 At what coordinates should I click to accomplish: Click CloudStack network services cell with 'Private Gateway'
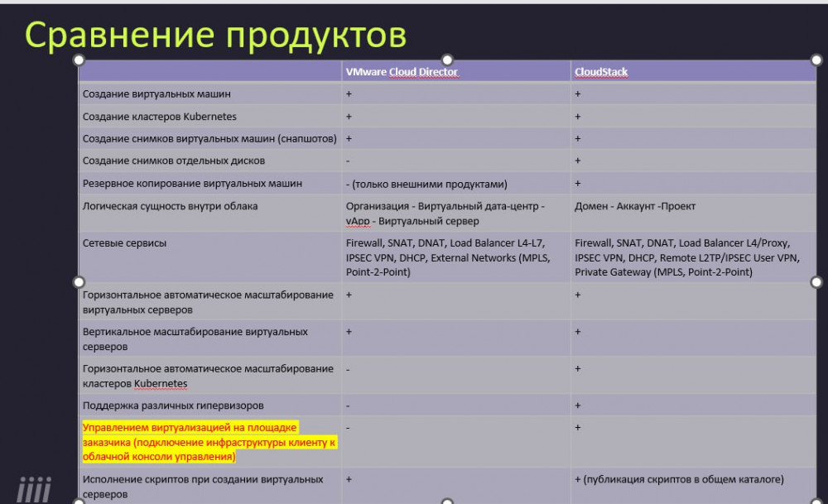point(693,257)
